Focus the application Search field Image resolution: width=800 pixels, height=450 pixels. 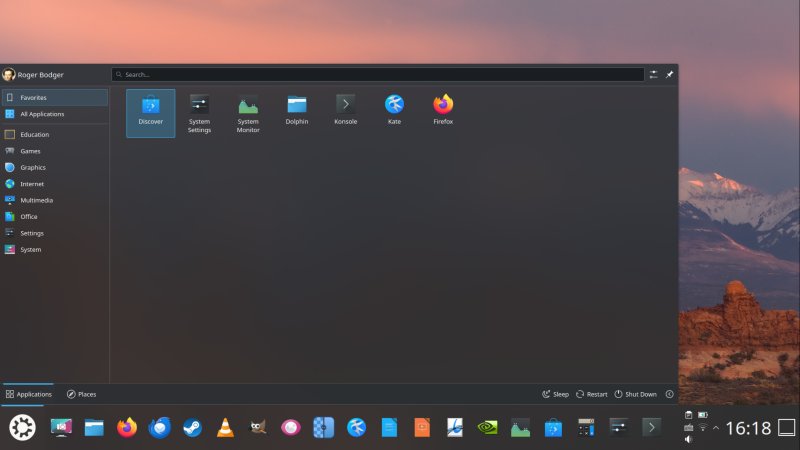(378, 74)
